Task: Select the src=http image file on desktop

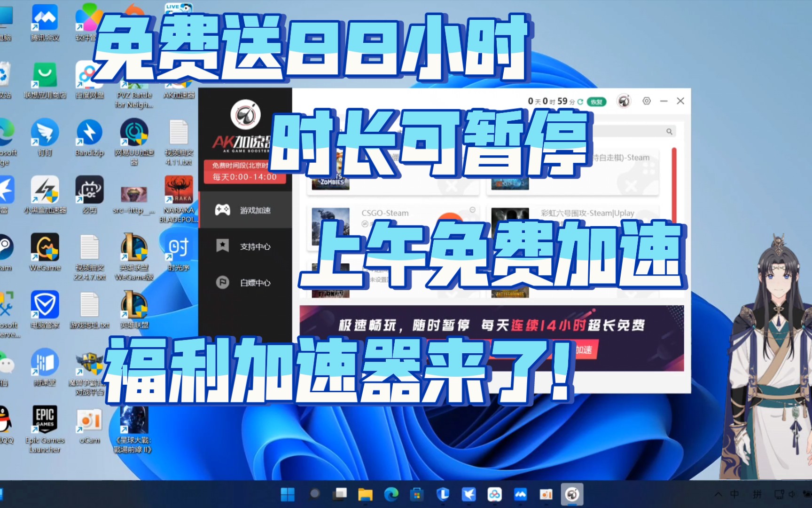Action: (x=134, y=199)
